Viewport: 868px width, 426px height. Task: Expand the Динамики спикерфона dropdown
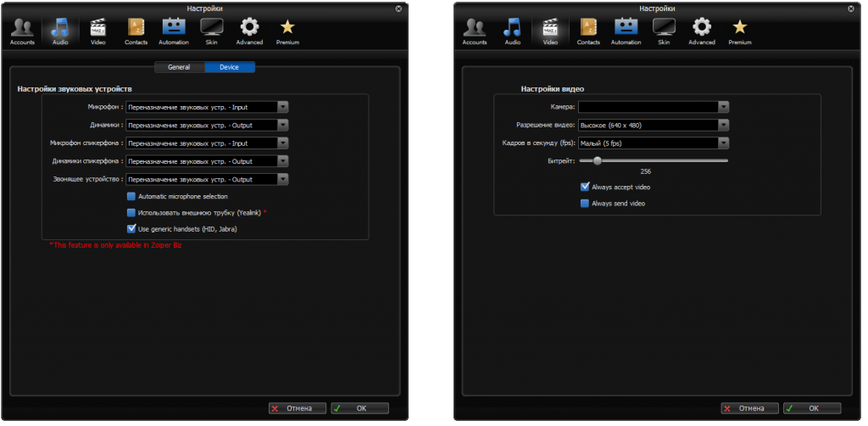[x=283, y=161]
